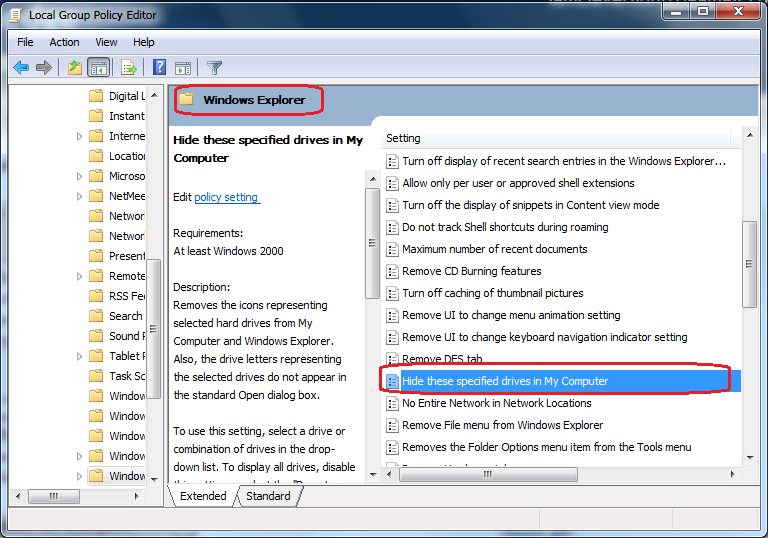768x538 pixels.
Task: Toggle Show/Hide Action Pane toolbar icon
Action: (x=183, y=68)
